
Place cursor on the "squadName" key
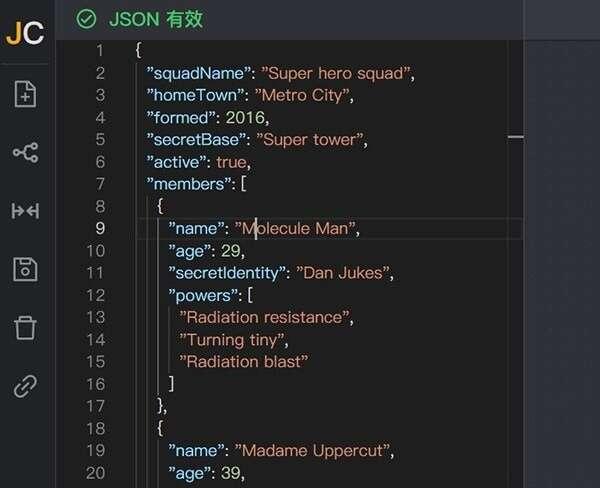pyautogui.click(x=199, y=73)
